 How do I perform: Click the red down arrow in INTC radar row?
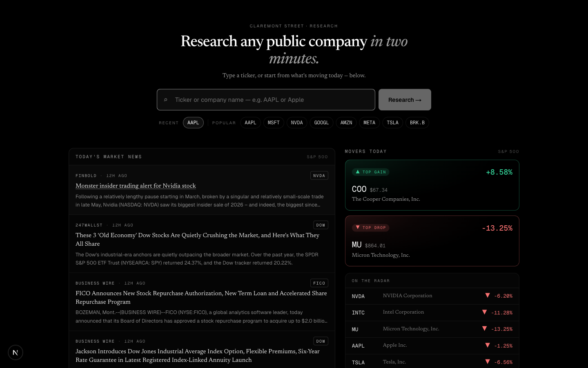click(x=484, y=312)
